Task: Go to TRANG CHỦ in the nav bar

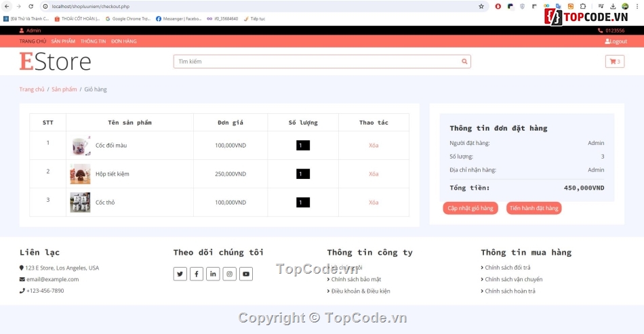Action: click(33, 41)
